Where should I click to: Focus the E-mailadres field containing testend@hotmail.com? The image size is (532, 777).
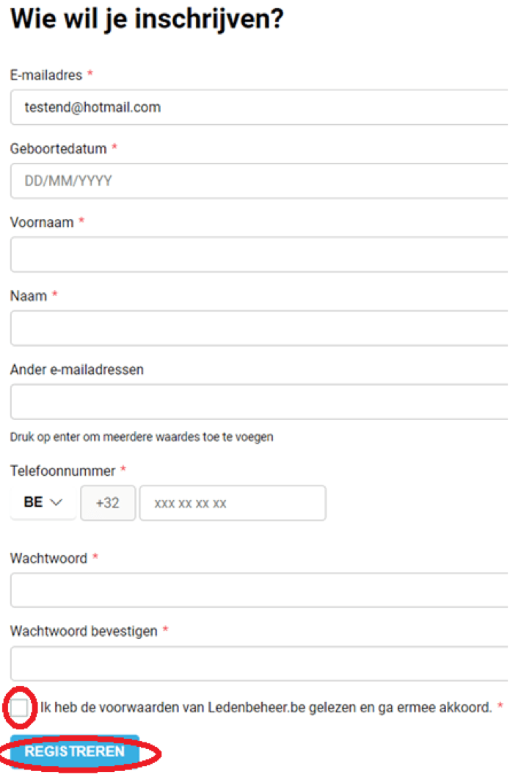click(x=259, y=107)
